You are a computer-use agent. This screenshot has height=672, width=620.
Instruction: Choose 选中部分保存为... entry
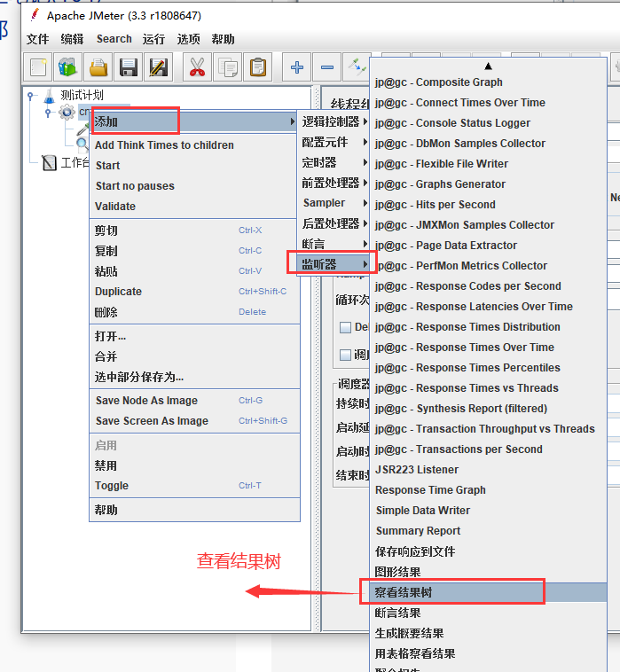pos(194,377)
